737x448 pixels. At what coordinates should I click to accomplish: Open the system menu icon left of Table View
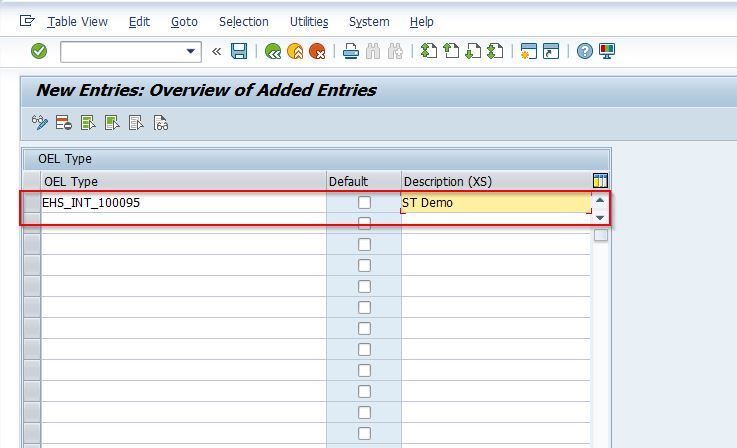coord(27,21)
